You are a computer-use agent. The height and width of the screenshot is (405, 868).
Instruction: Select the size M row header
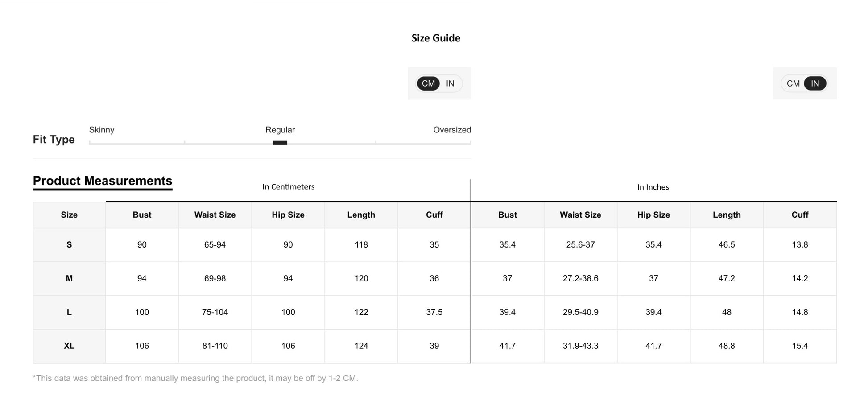[x=69, y=278]
